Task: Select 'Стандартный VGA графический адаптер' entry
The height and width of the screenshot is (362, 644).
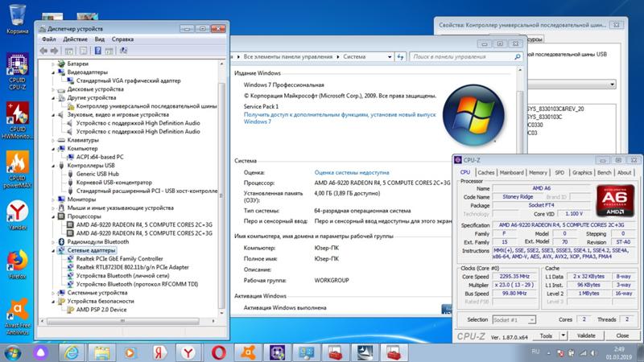Action: coord(128,81)
